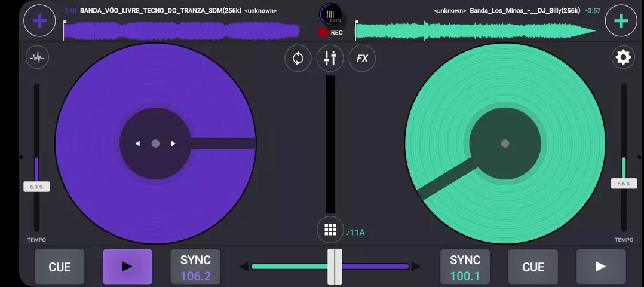Open the settings gear
Screen dimensions: 644x287
tap(623, 57)
